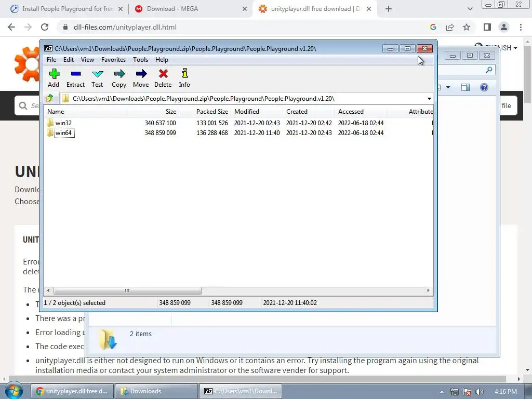Image resolution: width=532 pixels, height=399 pixels.
Task: Sort by the Name column
Action: [x=86, y=112]
